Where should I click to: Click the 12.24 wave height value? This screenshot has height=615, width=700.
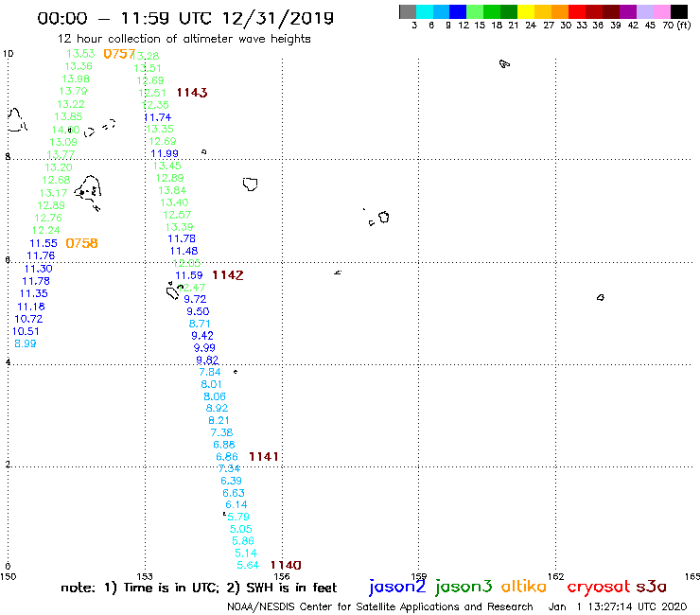point(45,230)
